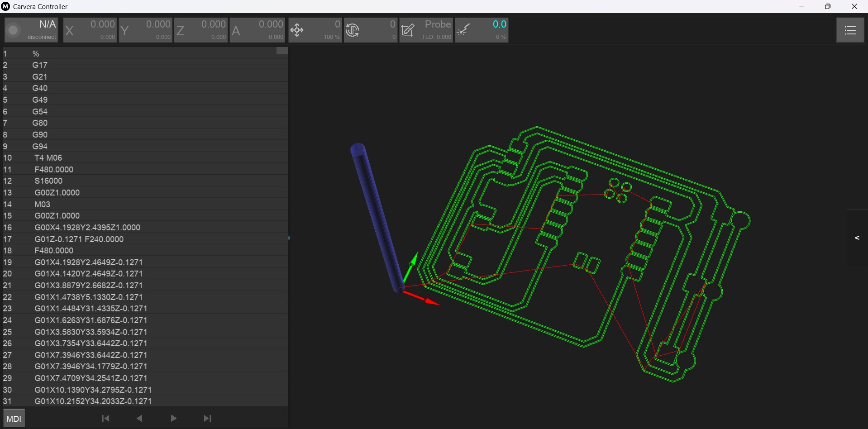Go to the next G-code page
Viewport: 868px width, 429px height.
point(173,419)
